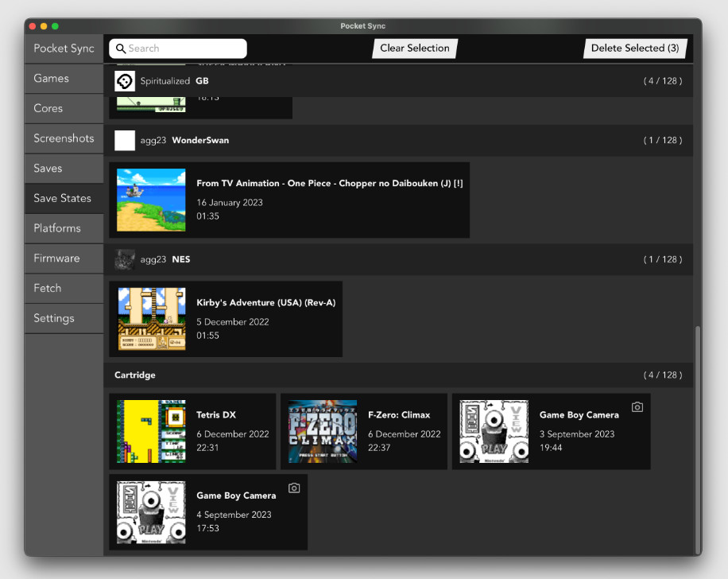Click Delete Selected (3) button
Screen dimensions: 728x579
[635, 49]
